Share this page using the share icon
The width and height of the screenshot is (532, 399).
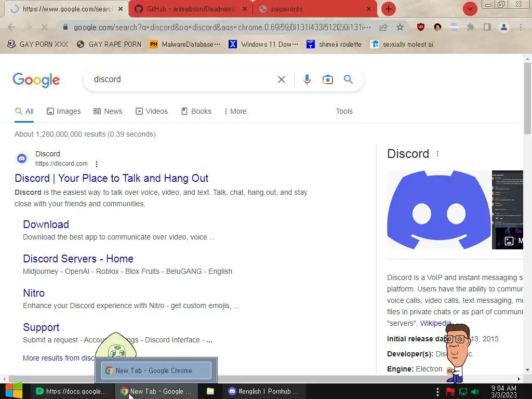coord(383,27)
